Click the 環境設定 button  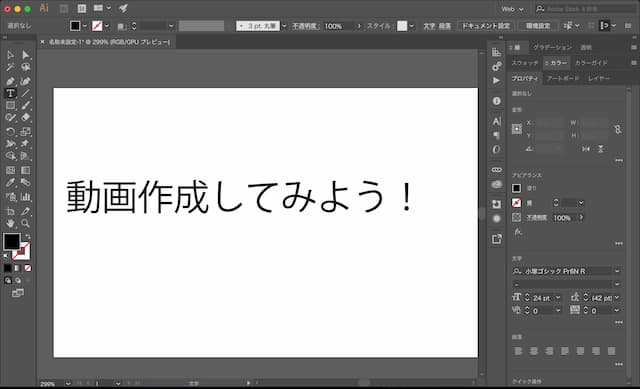(x=538, y=26)
